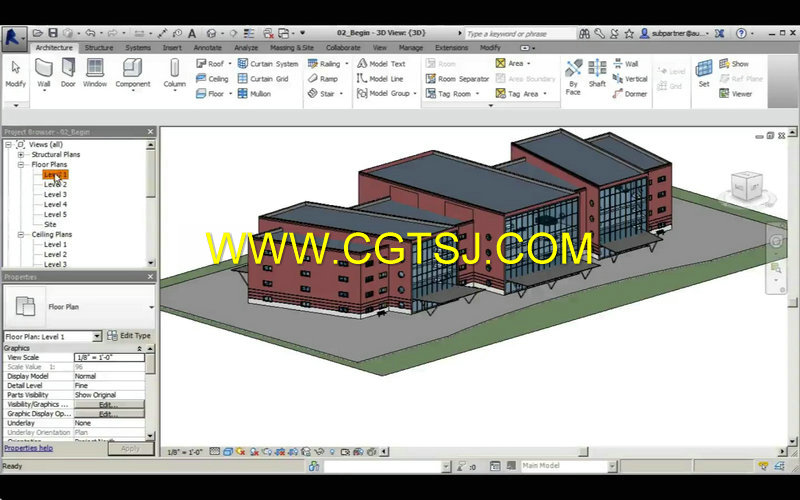Switch to the Collaborate ribbon tab

coord(343,47)
